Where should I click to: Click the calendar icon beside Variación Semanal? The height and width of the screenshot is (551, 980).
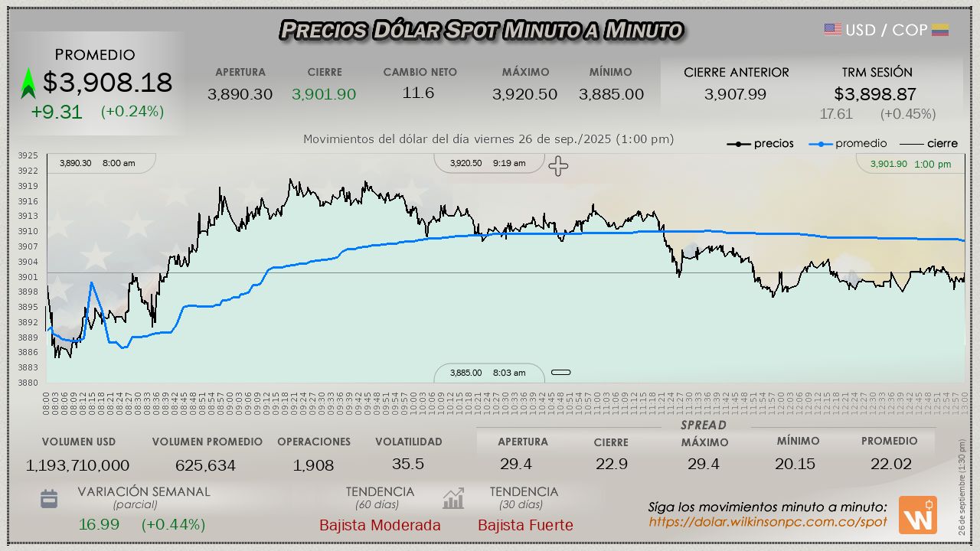pos(49,500)
